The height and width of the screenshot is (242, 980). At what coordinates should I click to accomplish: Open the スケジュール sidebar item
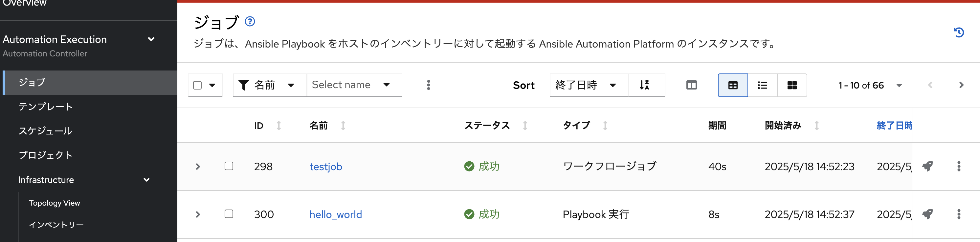point(45,131)
